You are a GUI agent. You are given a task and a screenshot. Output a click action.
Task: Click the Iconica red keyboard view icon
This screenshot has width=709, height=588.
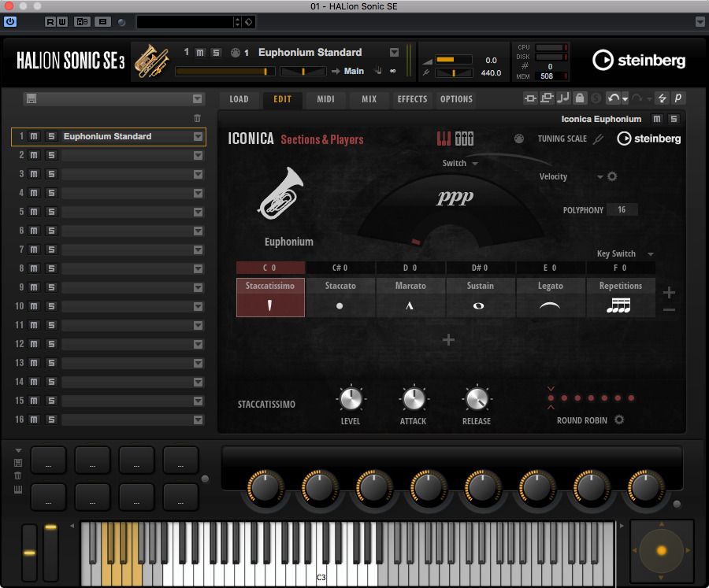pyautogui.click(x=444, y=139)
